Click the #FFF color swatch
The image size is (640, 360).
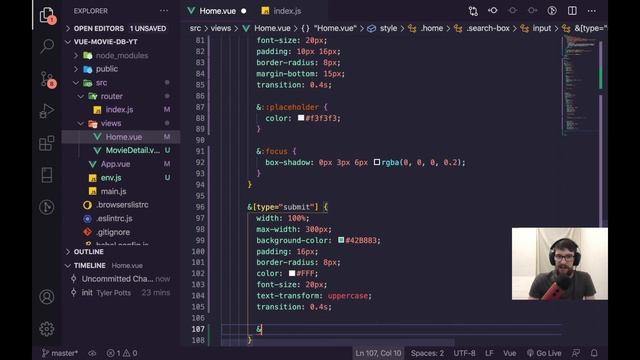pos(292,273)
